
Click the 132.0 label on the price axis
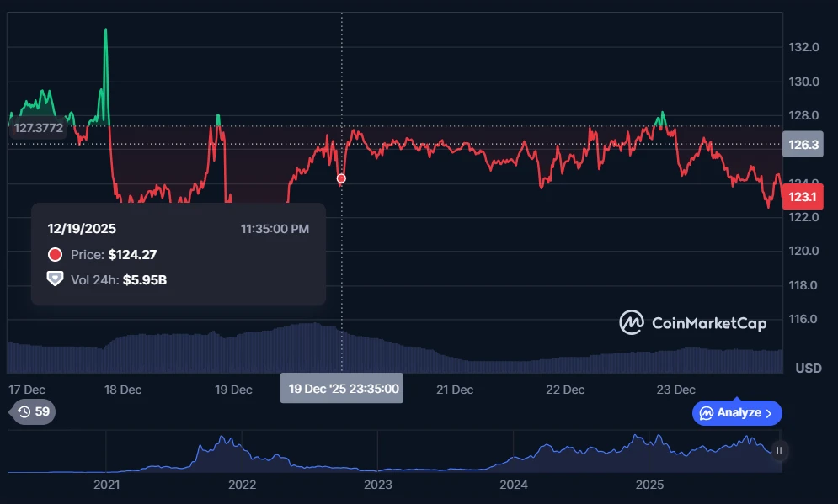pos(805,48)
